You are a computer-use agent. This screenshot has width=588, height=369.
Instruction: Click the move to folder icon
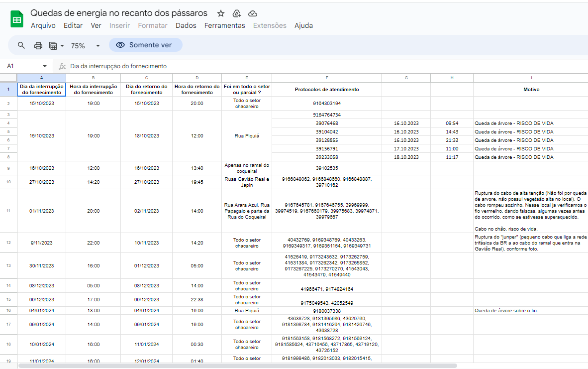[237, 13]
